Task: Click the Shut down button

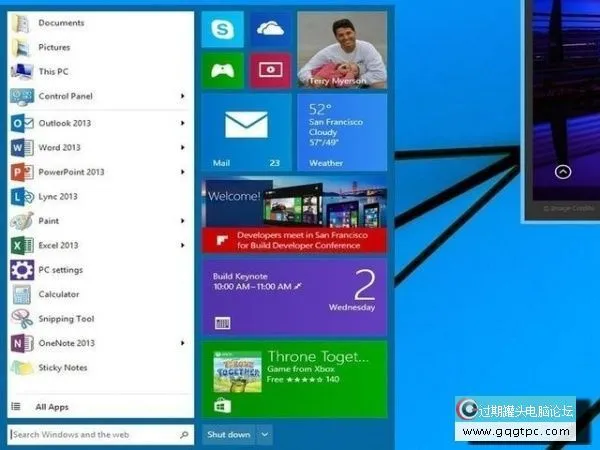Action: 228,435
